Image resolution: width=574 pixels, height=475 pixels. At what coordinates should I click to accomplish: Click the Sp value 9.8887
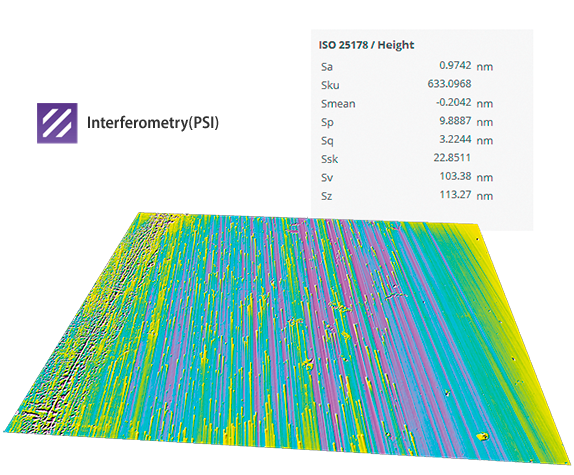455,121
